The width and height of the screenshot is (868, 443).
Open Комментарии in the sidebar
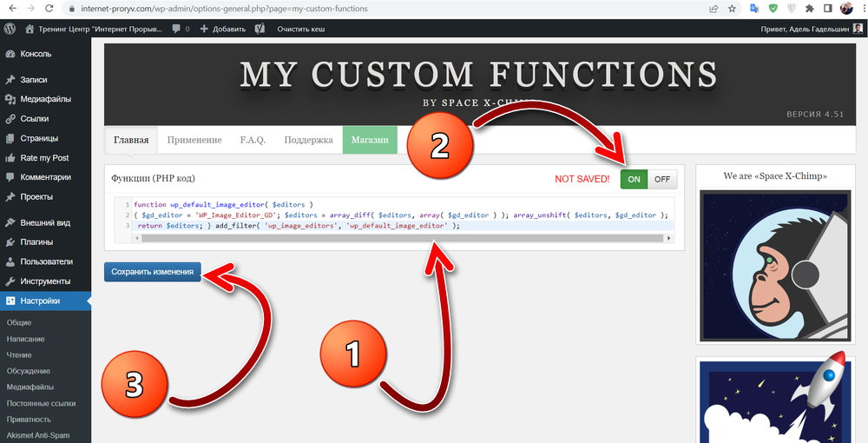pos(45,177)
